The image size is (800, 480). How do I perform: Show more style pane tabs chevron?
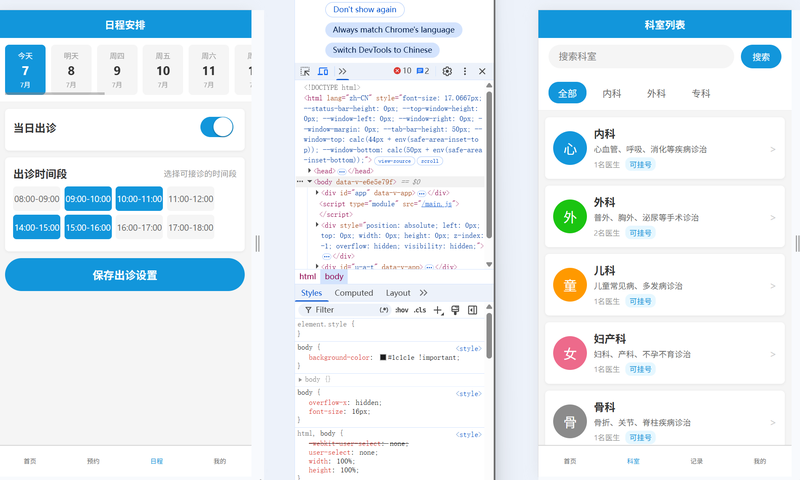(x=423, y=293)
